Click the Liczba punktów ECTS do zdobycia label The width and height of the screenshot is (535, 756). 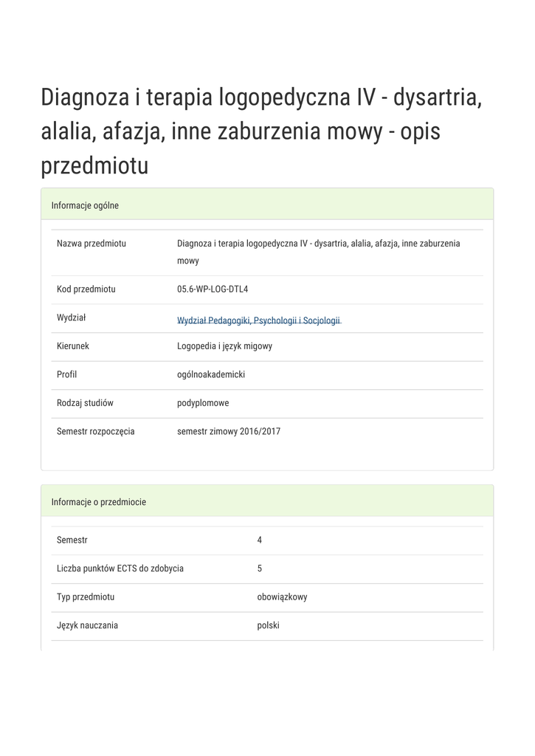(x=120, y=568)
